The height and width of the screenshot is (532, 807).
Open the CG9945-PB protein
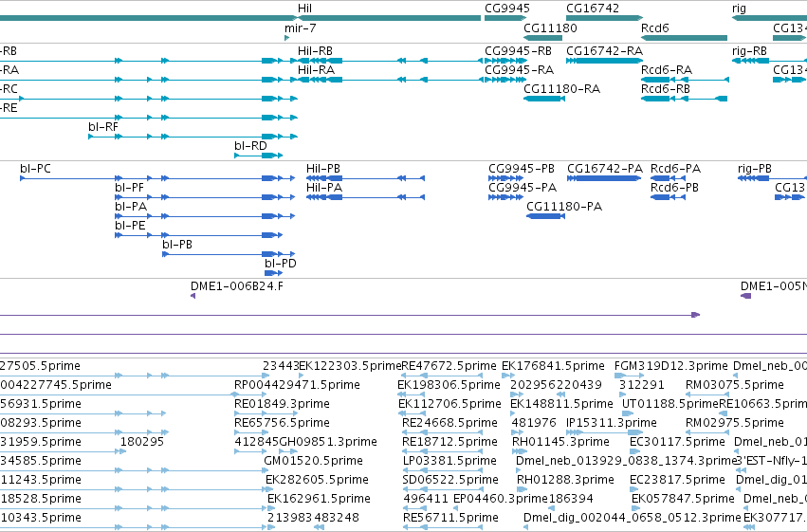pos(505,178)
